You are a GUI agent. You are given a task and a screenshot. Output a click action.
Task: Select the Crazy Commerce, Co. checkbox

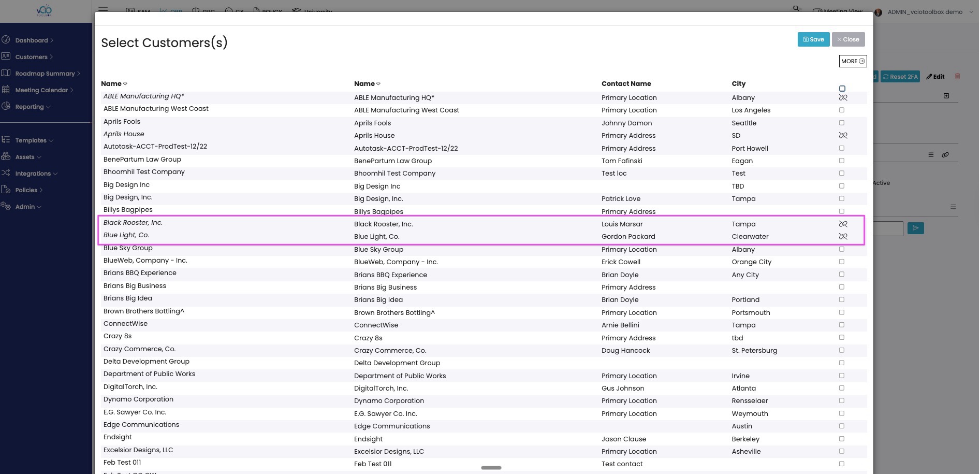pyautogui.click(x=841, y=350)
